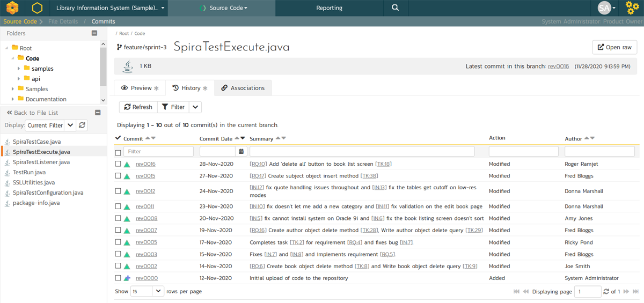This screenshot has height=303, width=644.
Task: Click the Open raw button
Action: tap(614, 47)
